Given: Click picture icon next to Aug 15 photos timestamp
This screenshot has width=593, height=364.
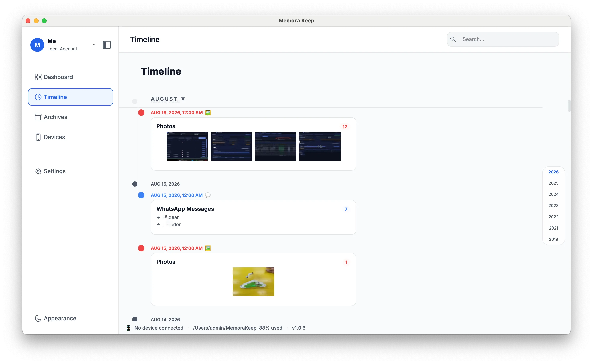Looking at the screenshot, I should (x=208, y=248).
